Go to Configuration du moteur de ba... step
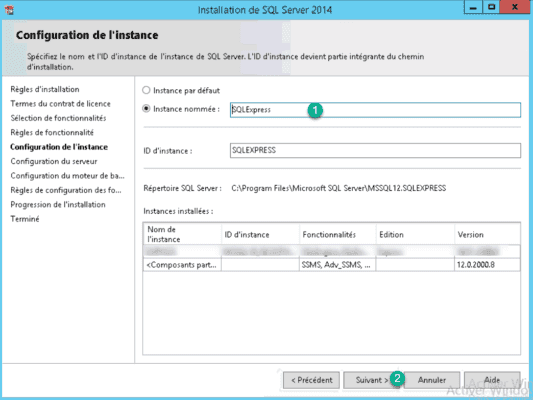Screen dimensions: 533x400 [67, 176]
